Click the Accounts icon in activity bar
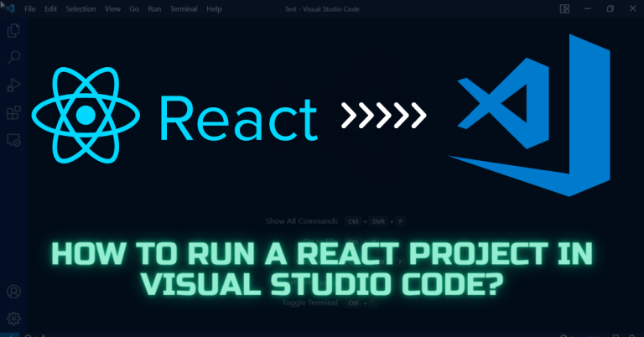The width and height of the screenshot is (644, 337). point(13,292)
